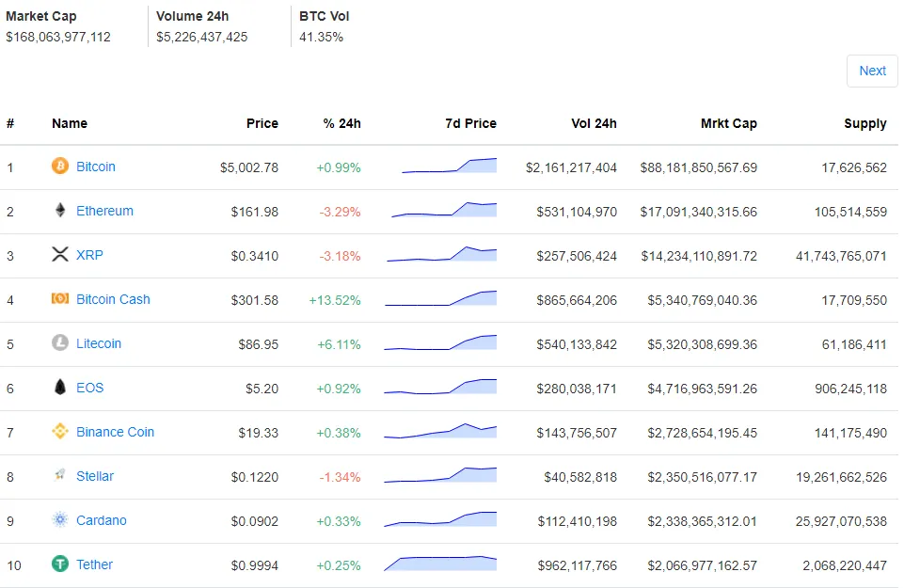Click the $168,063,977,112 market cap value
This screenshot has width=904, height=588.
tap(58, 37)
